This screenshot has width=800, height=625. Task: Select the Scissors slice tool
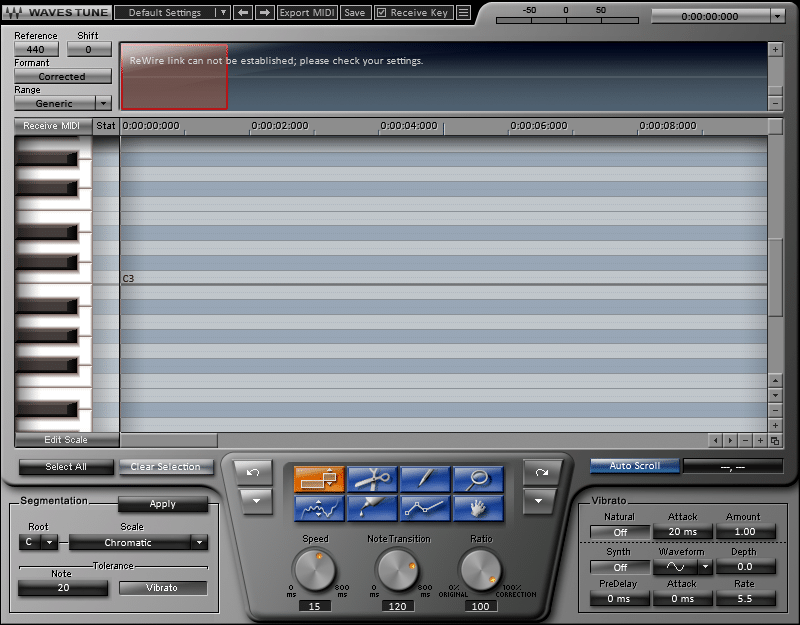coord(372,479)
